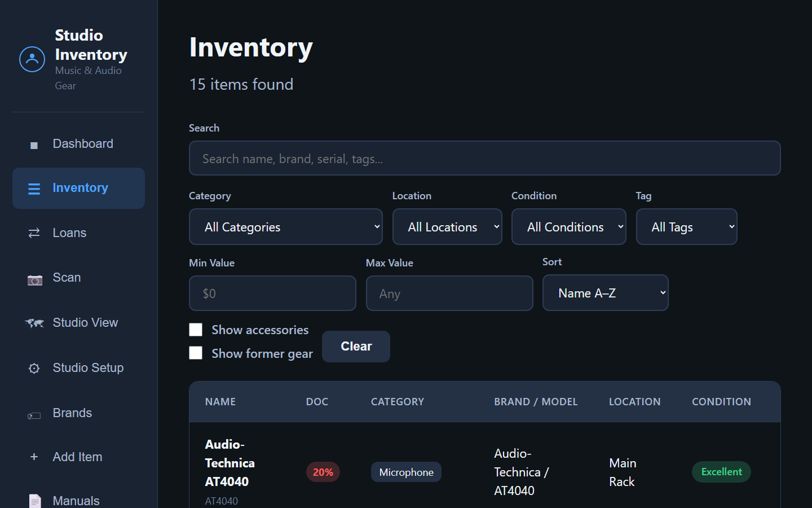Expand the All Locations dropdown
Screen dimensions: 812x508
447,227
